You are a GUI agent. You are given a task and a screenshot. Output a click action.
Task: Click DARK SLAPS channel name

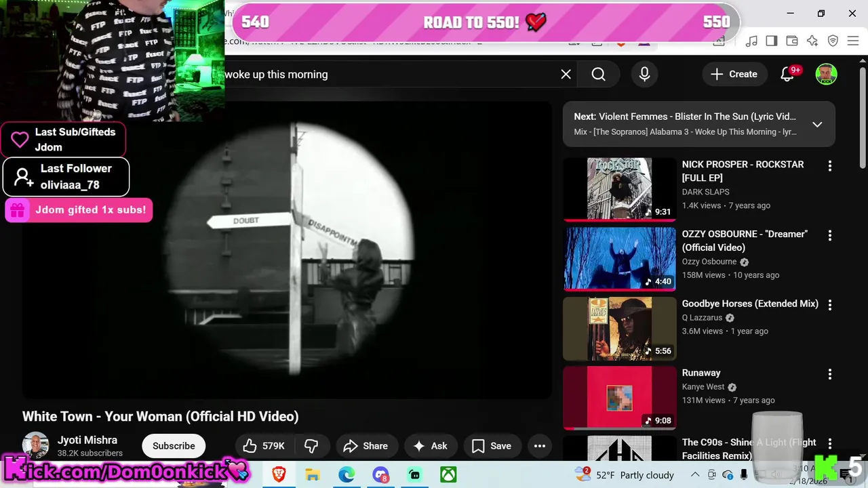point(705,192)
